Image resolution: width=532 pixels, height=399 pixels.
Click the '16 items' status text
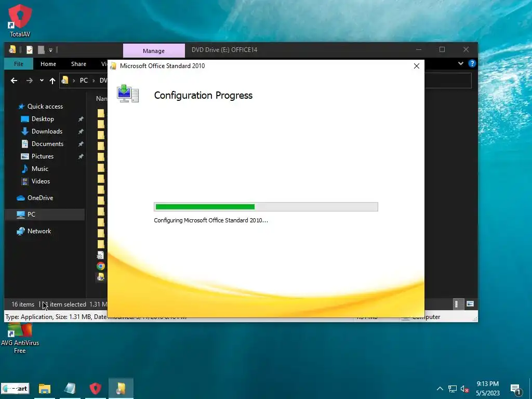coord(23,304)
